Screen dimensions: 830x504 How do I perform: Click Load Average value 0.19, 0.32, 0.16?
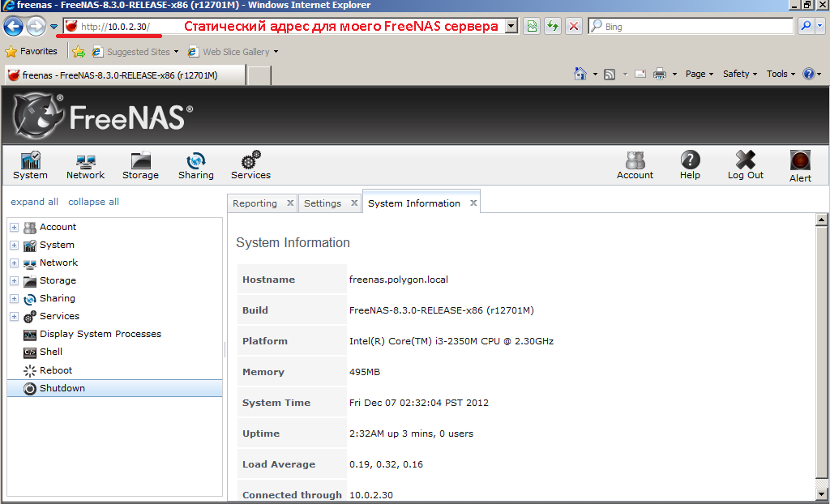pos(386,464)
